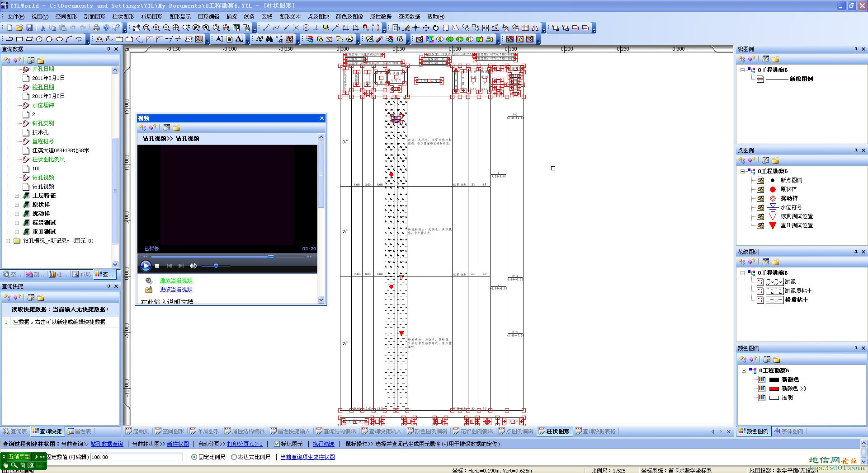This screenshot has width=868, height=473.
Task: Click the blue Help question-mark icon
Action: coord(106,28)
